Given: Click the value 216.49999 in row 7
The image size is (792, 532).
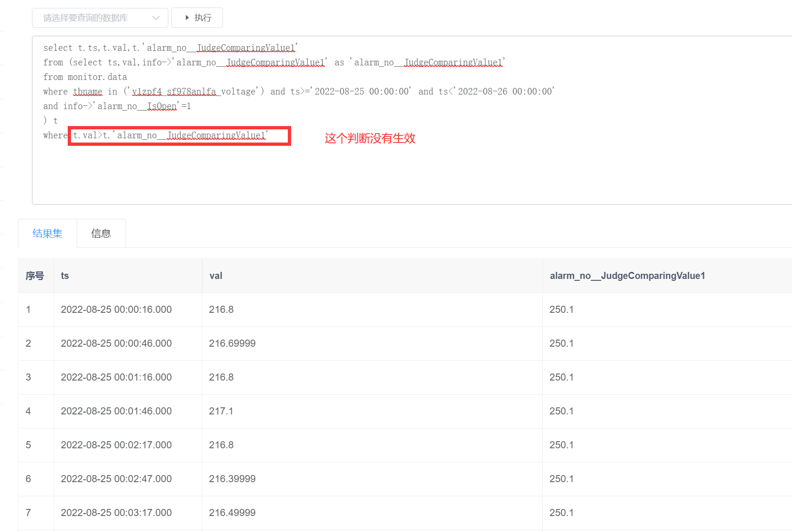Looking at the screenshot, I should [x=232, y=512].
